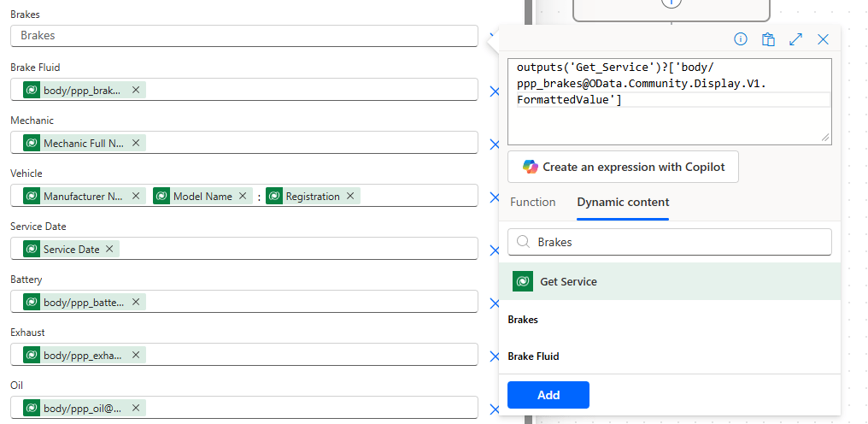Remove the Service Date token
Image resolution: width=868 pixels, height=424 pixels.
(x=110, y=249)
